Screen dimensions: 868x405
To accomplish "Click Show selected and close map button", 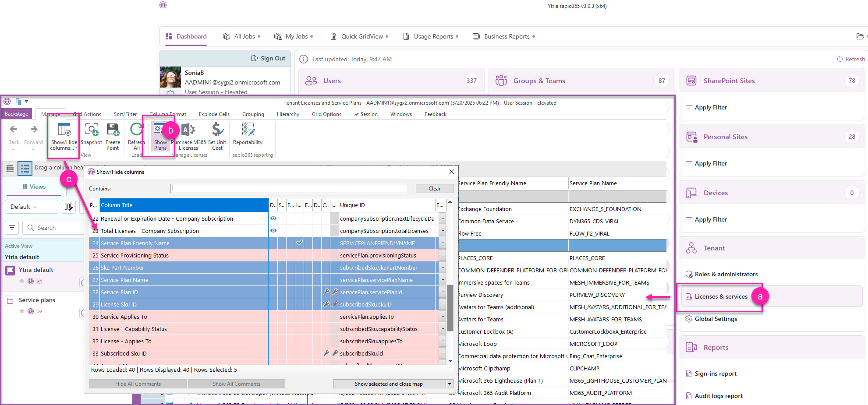I will tap(389, 384).
